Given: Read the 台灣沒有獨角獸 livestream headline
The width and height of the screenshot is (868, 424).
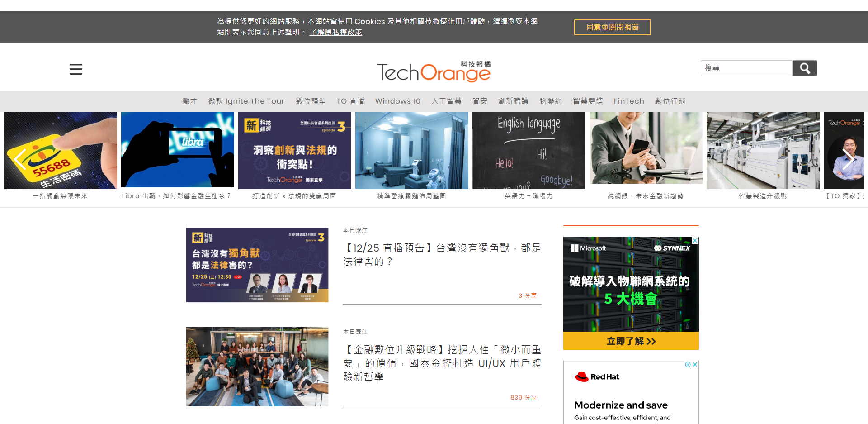Looking at the screenshot, I should [442, 254].
